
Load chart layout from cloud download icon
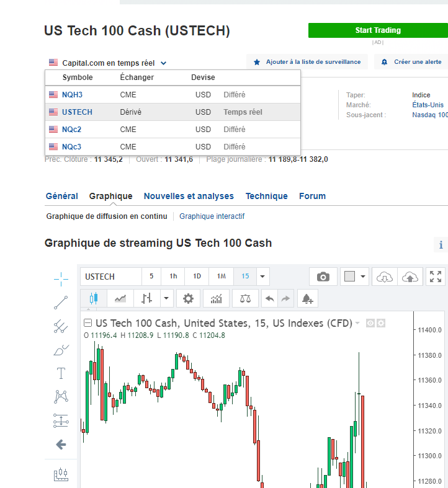385,277
